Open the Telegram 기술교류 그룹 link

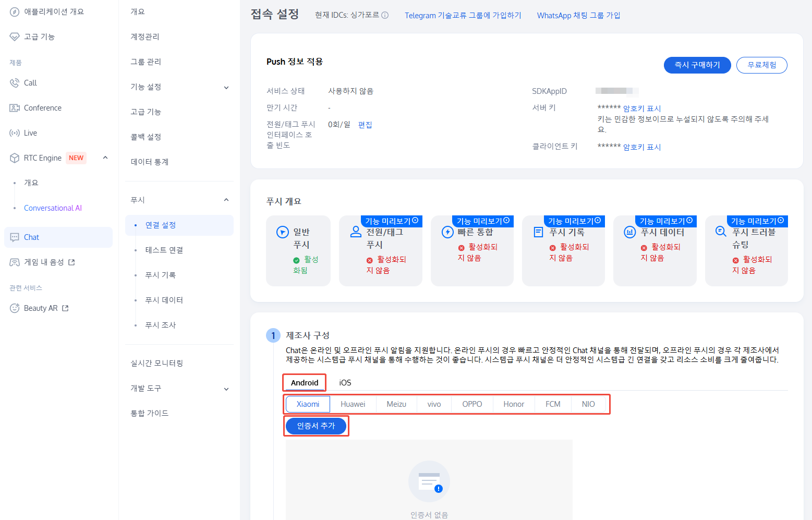(463, 15)
